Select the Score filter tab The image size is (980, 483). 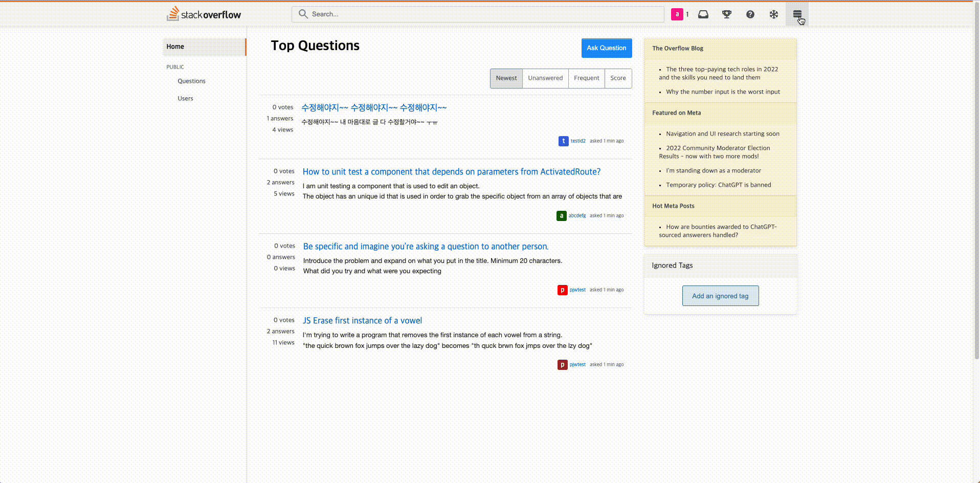[x=618, y=78]
